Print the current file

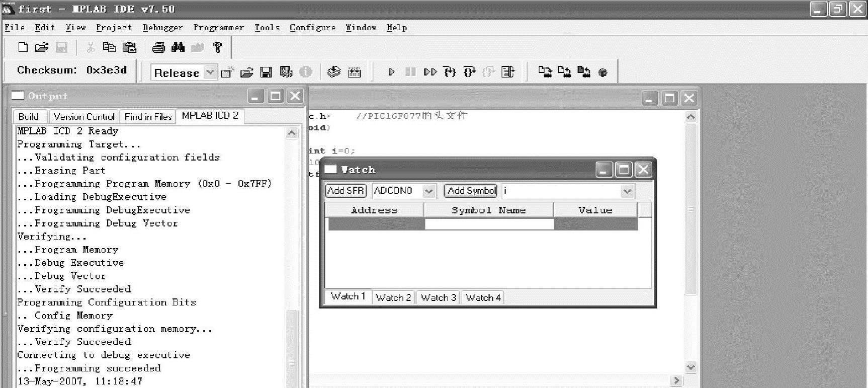click(158, 47)
